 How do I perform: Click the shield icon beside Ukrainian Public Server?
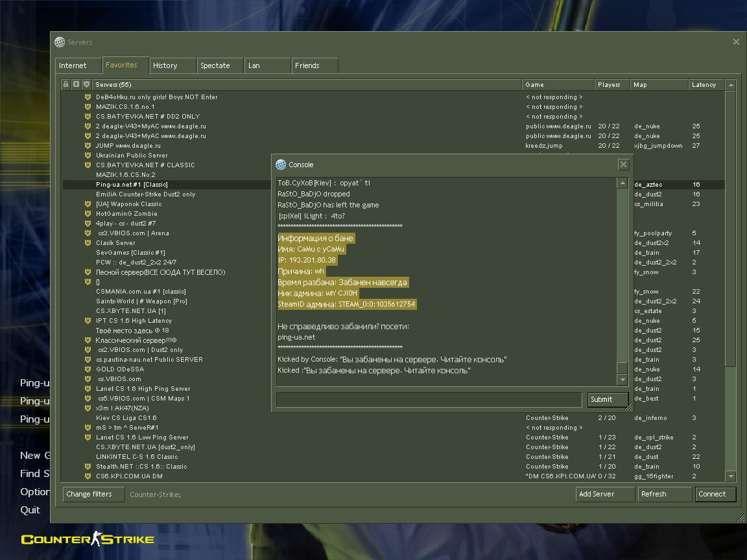click(88, 156)
